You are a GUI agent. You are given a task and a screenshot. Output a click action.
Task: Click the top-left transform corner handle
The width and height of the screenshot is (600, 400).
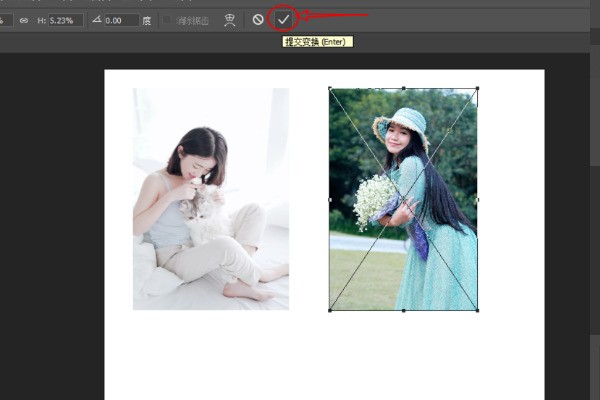pos(329,88)
